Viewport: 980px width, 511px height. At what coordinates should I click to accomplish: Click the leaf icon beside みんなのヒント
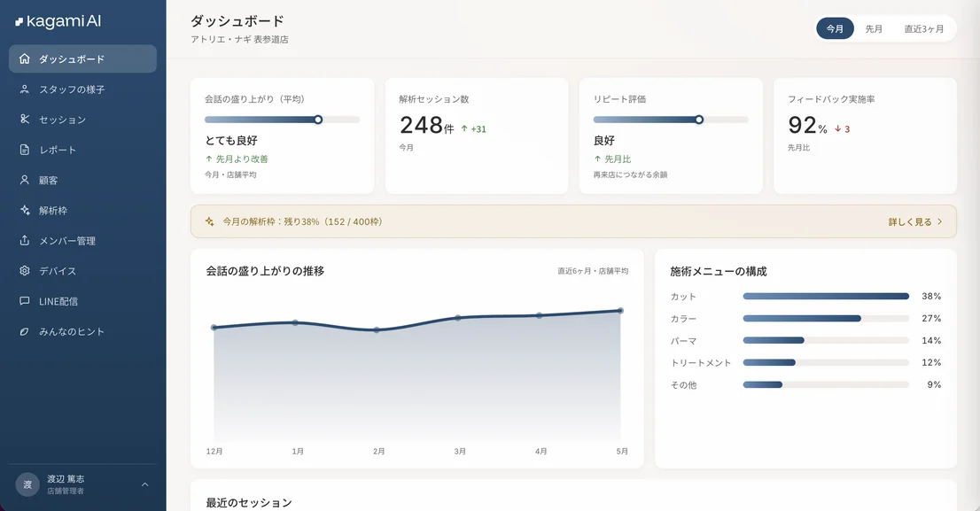click(x=25, y=332)
